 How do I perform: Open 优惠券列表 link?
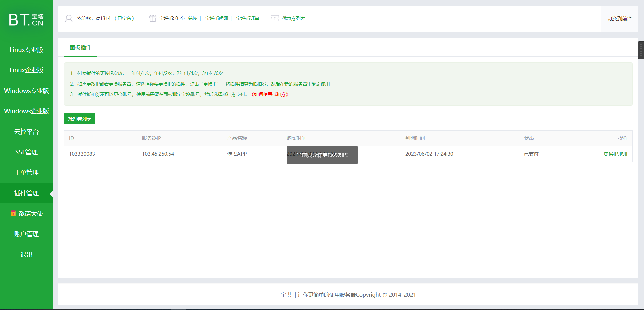point(293,18)
